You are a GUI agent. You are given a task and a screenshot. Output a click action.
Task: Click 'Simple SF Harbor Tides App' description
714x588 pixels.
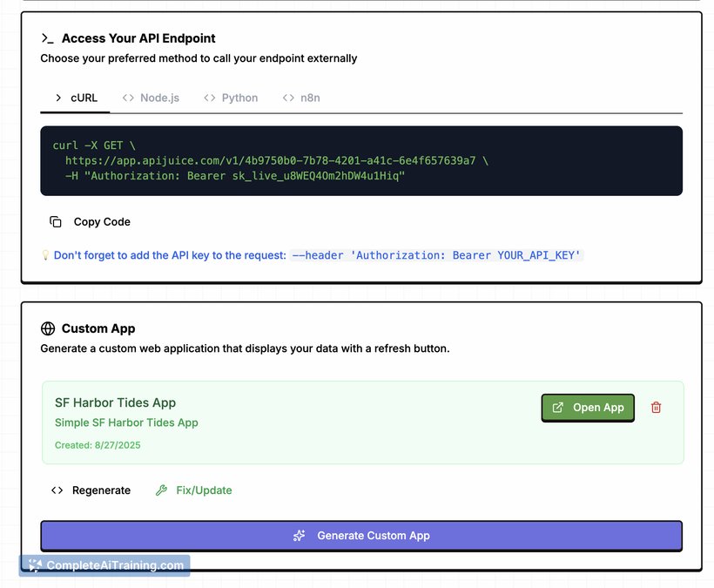pyautogui.click(x=126, y=422)
